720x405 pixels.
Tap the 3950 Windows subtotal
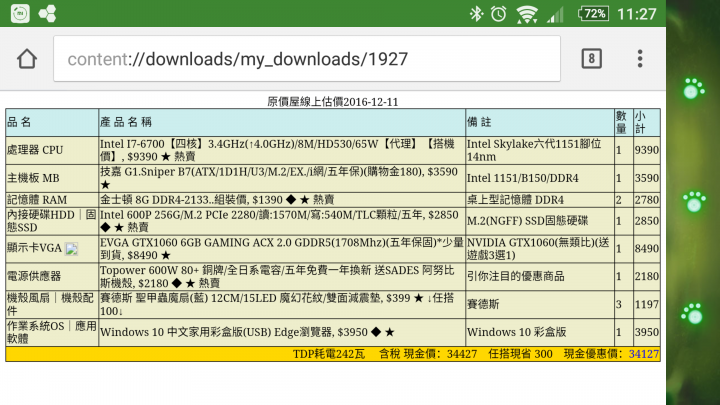[647, 332]
